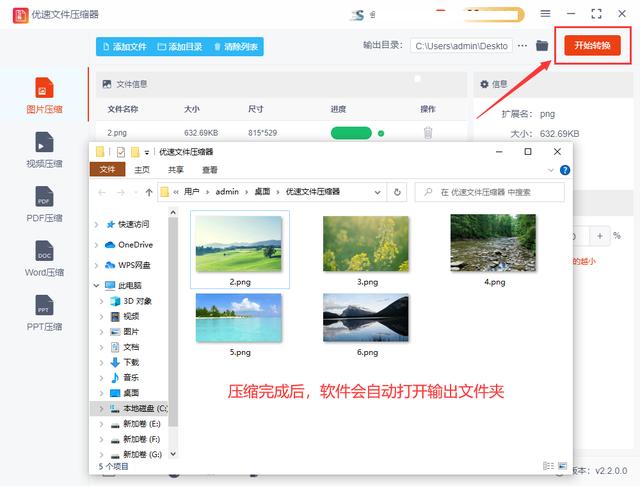The image size is (640, 486).
Task: Click the 开始转换 start conversion button
Action: click(592, 45)
